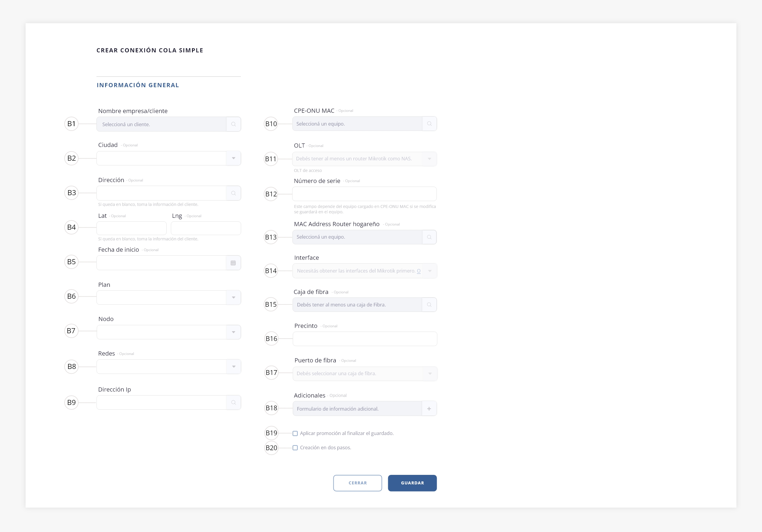762x532 pixels.
Task: Click search icon in Dirección Ip field
Action: 233,402
